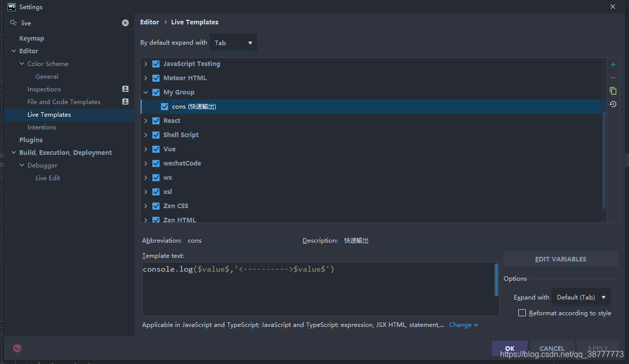The width and height of the screenshot is (629, 364).
Task: Expand the Meteor HTML group
Action: (x=146, y=78)
